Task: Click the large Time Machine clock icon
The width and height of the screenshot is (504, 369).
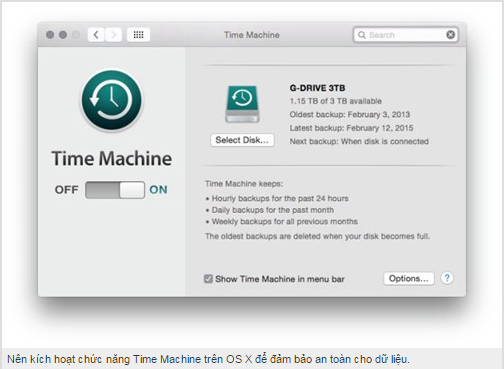Action: 112,100
